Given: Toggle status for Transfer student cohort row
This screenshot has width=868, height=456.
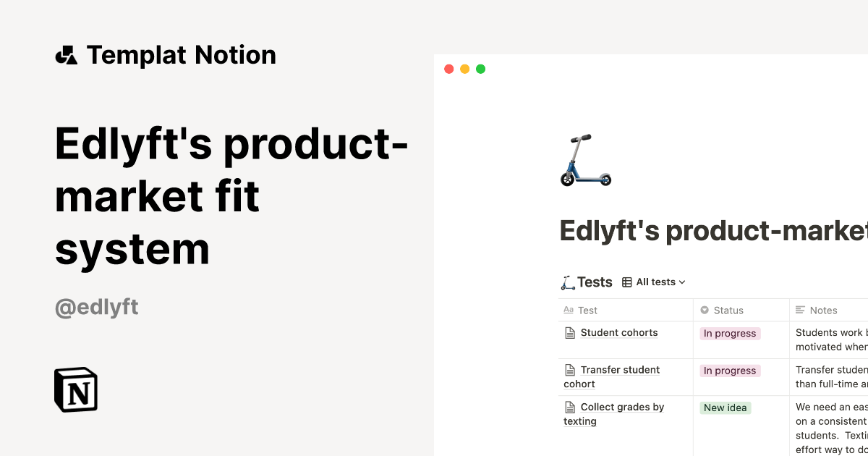Looking at the screenshot, I should click(729, 371).
